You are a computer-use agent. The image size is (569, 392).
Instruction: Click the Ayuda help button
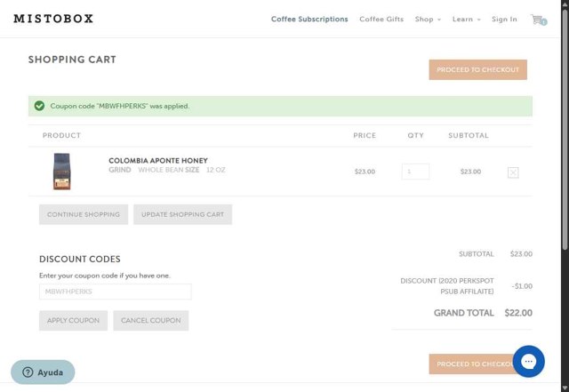click(43, 372)
